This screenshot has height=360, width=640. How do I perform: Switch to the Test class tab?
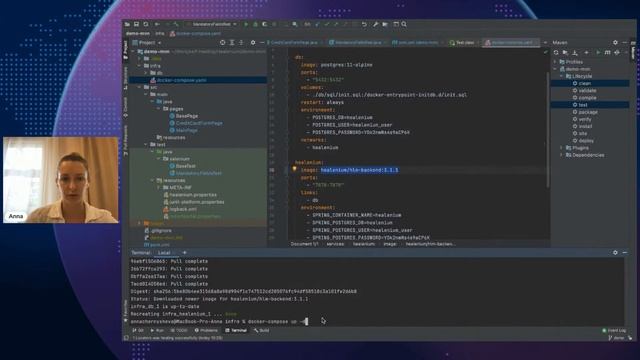click(x=462, y=42)
